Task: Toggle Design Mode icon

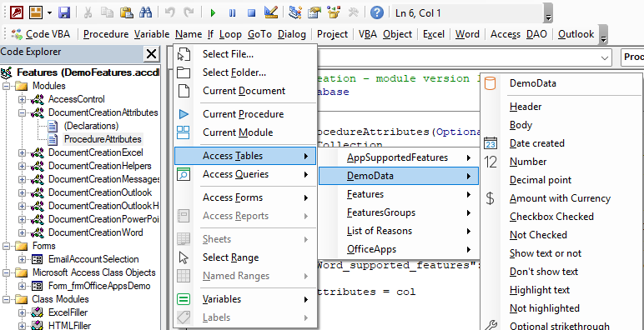Action: point(270,12)
